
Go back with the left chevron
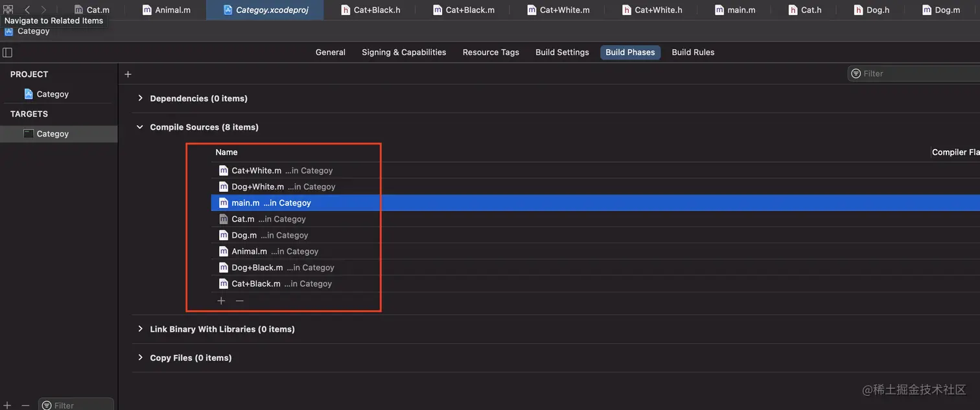click(27, 10)
